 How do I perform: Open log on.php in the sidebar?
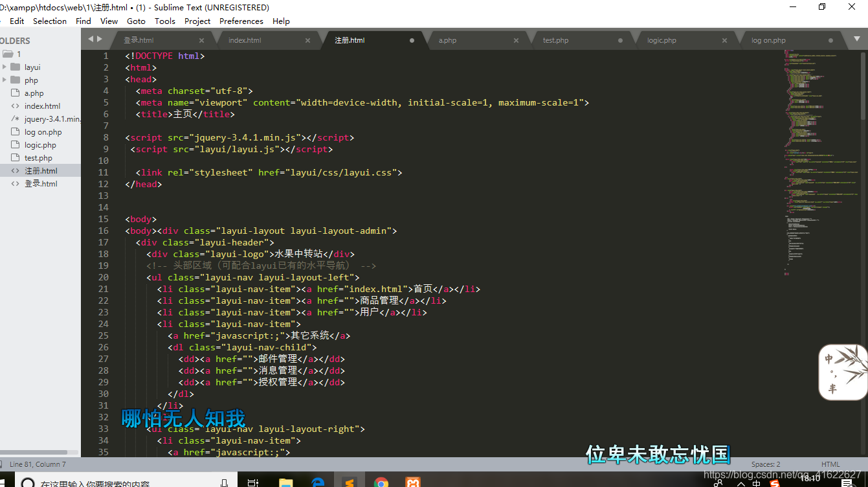pos(43,132)
